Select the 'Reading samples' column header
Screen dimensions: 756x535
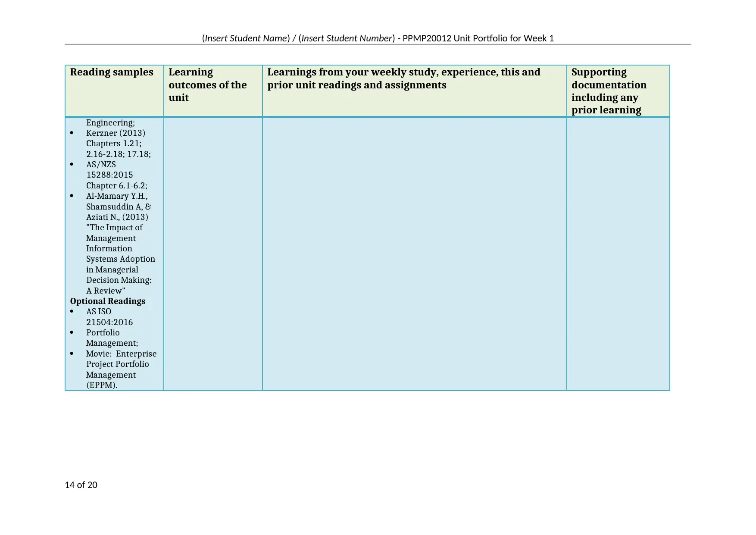click(x=112, y=72)
